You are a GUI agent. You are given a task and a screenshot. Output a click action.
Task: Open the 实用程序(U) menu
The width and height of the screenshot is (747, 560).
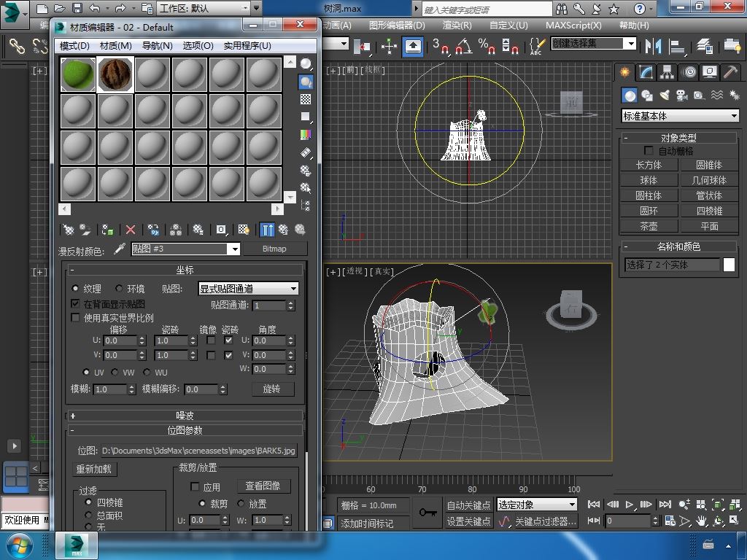pyautogui.click(x=247, y=46)
